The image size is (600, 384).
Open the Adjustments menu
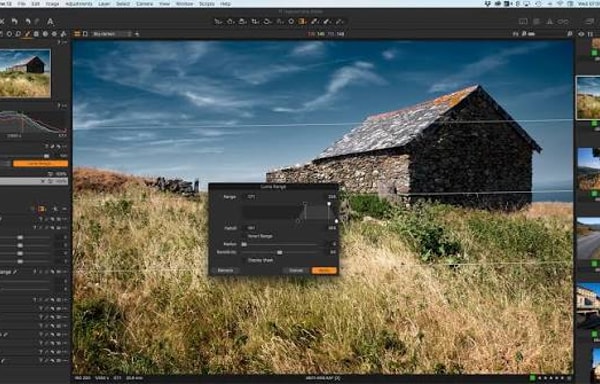click(78, 4)
